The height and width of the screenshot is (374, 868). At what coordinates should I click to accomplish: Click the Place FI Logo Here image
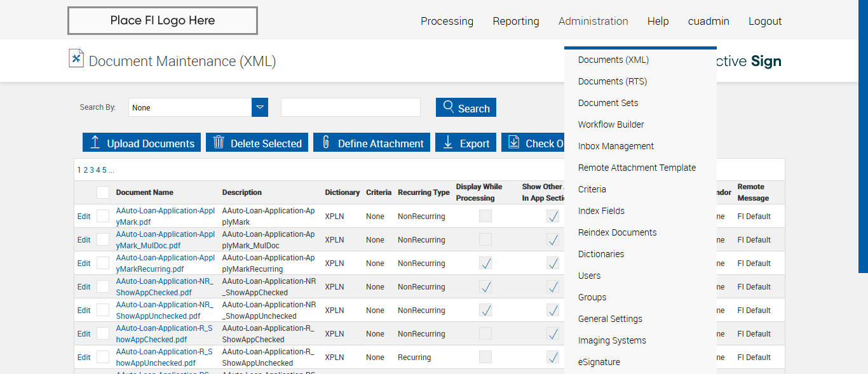tap(163, 21)
